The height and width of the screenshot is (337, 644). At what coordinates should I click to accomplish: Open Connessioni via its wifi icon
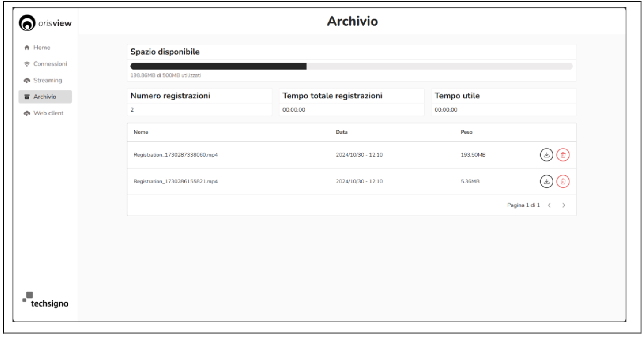(26, 63)
